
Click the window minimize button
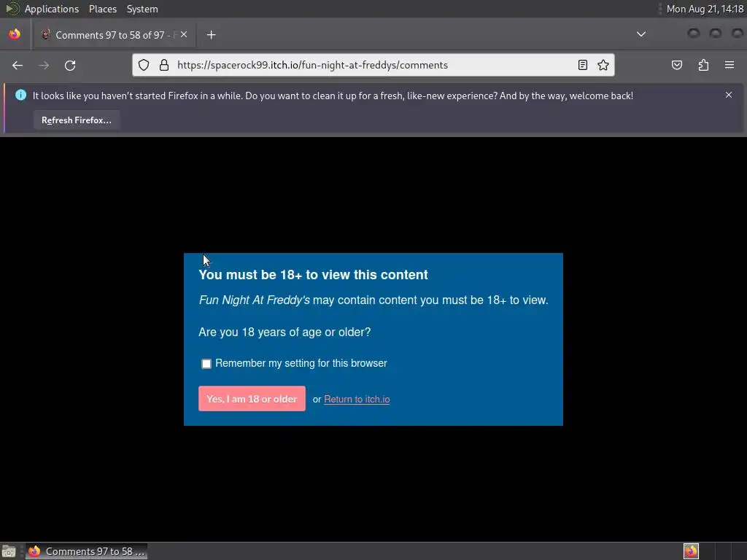coord(694,34)
